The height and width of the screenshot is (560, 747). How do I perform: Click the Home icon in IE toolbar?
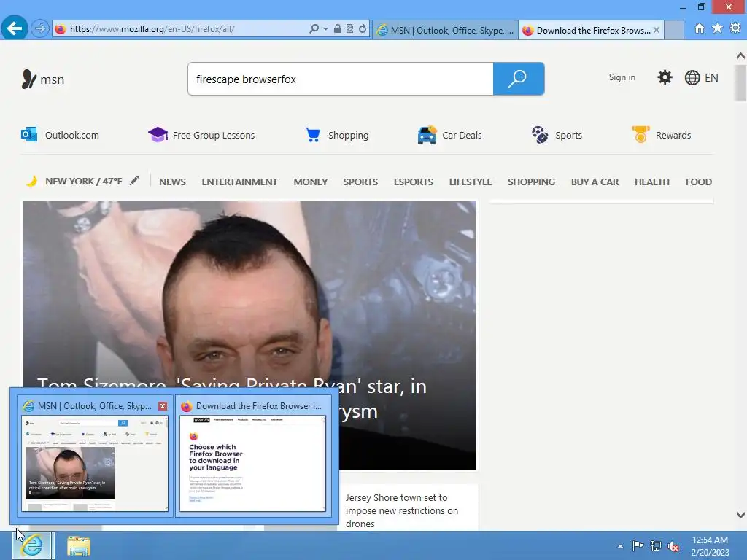click(700, 28)
